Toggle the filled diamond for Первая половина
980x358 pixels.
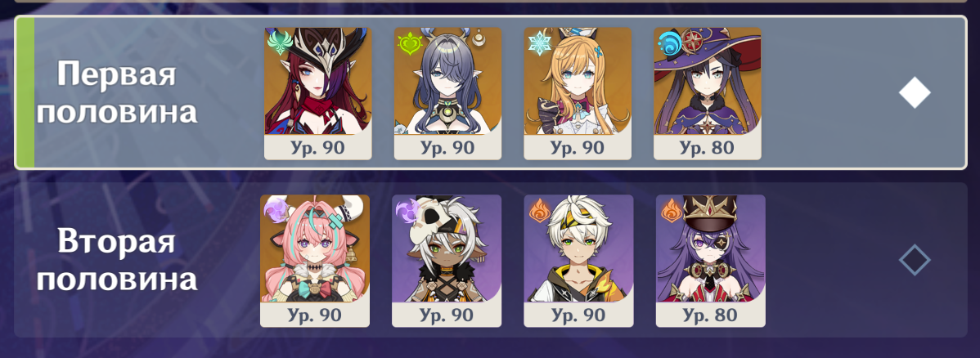click(x=915, y=92)
